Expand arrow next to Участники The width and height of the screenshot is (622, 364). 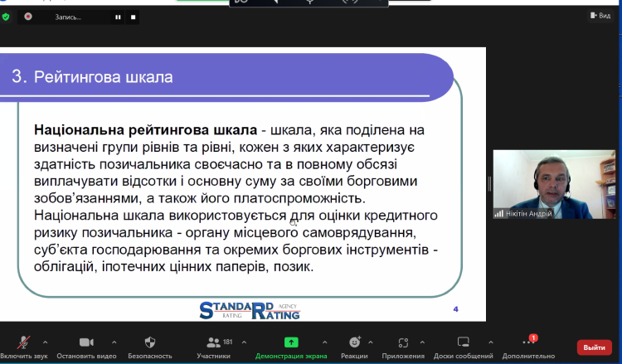241,342
